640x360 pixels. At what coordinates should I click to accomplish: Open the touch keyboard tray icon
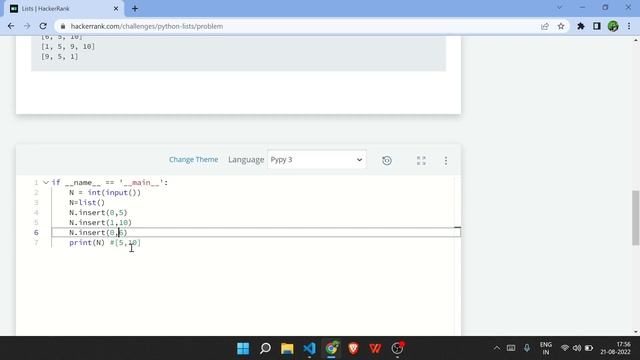(x=511, y=348)
